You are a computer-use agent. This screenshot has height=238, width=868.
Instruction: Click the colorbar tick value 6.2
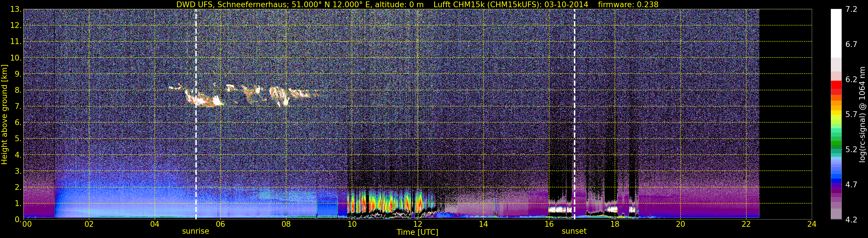point(851,80)
